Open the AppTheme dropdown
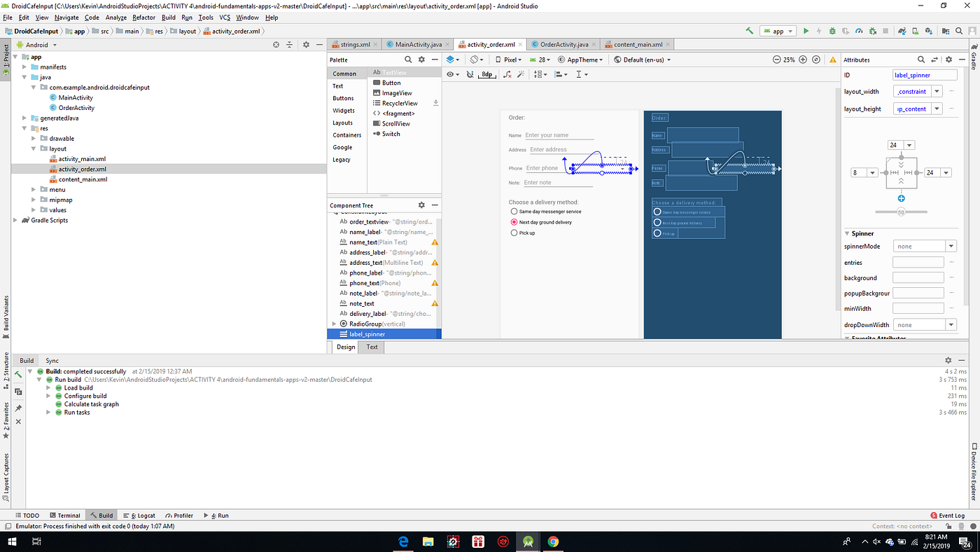Screen dimensions: 980x552 582,60
